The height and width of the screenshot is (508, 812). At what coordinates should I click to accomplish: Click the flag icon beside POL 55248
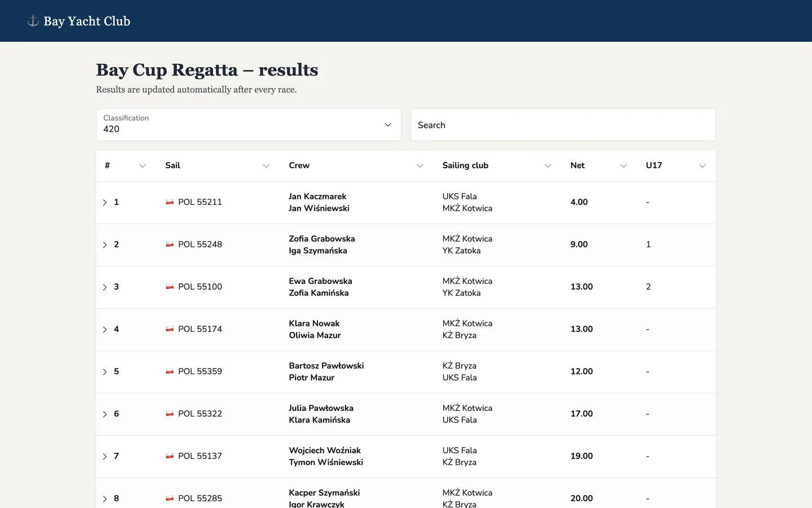coord(170,244)
